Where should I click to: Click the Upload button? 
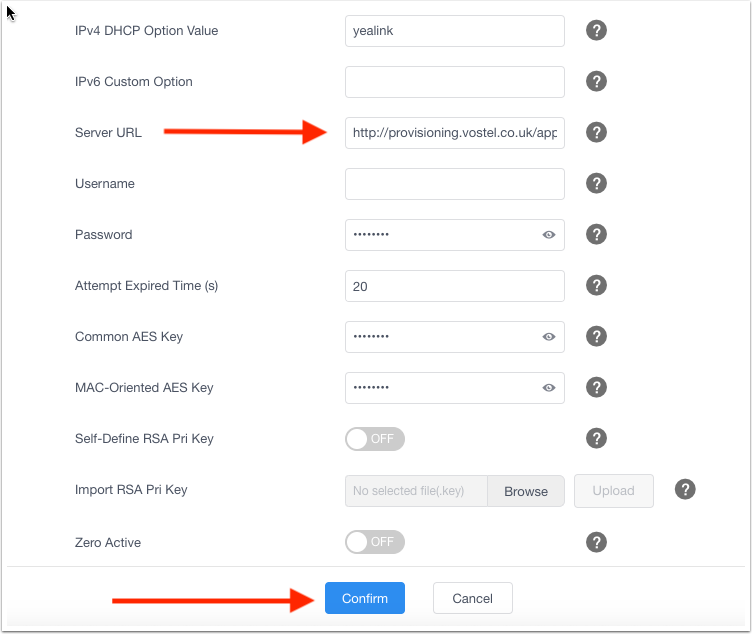(x=613, y=491)
